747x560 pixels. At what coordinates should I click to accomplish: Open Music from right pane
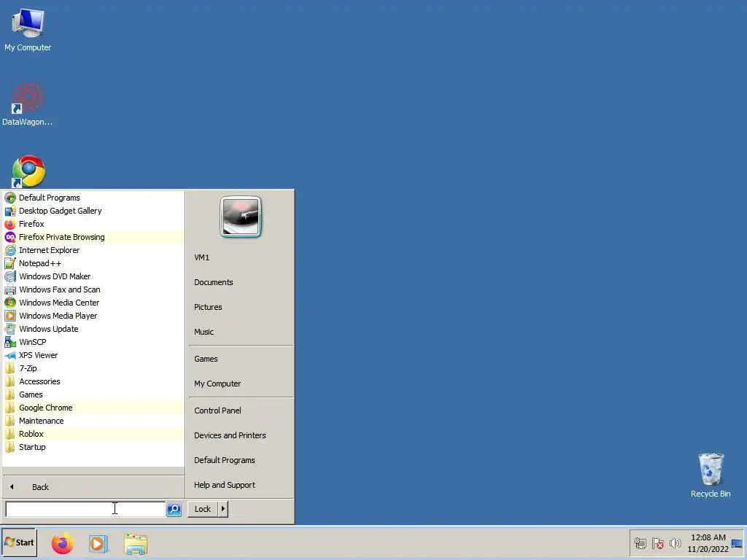(x=204, y=332)
